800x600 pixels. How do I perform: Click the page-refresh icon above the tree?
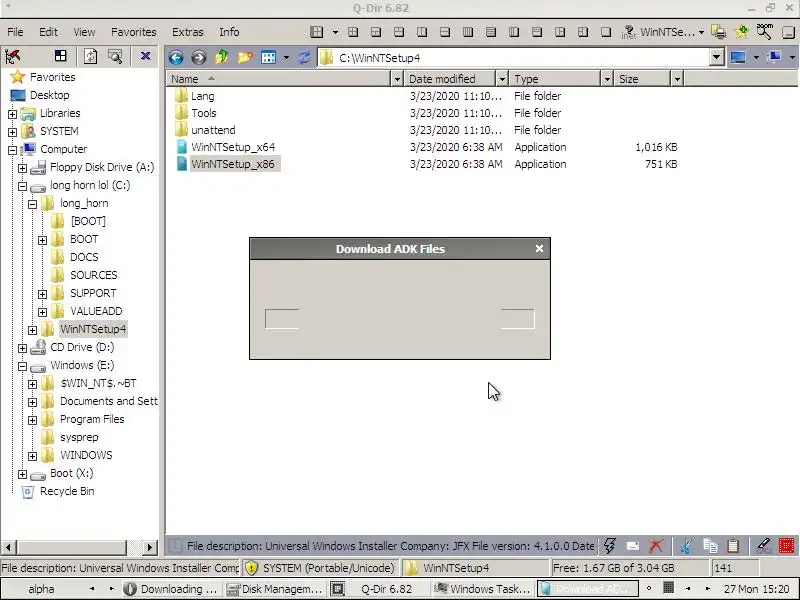(91, 56)
